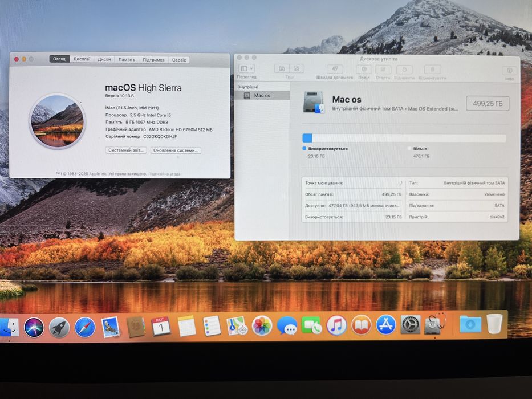This screenshot has width=532, height=399.
Task: Open Mail from the Dock
Action: tap(110, 327)
